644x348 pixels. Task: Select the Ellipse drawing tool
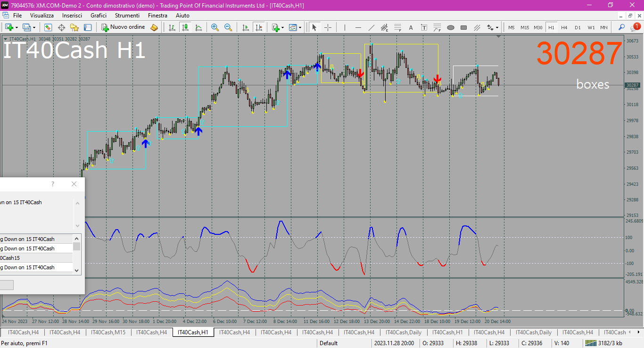(x=450, y=27)
